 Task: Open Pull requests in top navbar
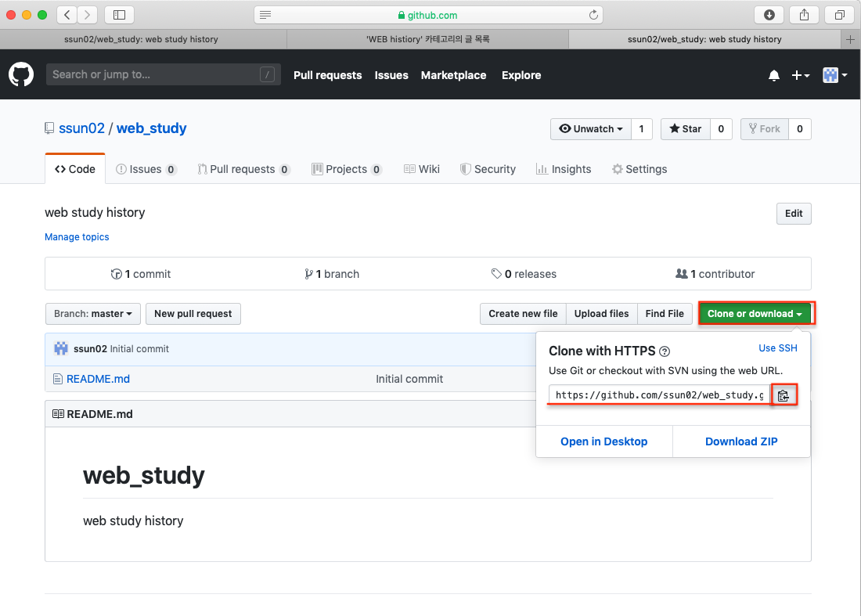pos(328,75)
